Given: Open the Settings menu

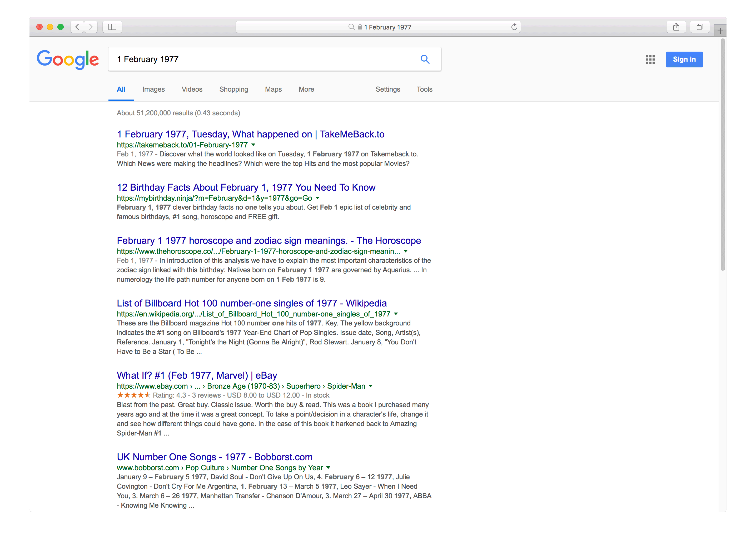Looking at the screenshot, I should pos(387,90).
